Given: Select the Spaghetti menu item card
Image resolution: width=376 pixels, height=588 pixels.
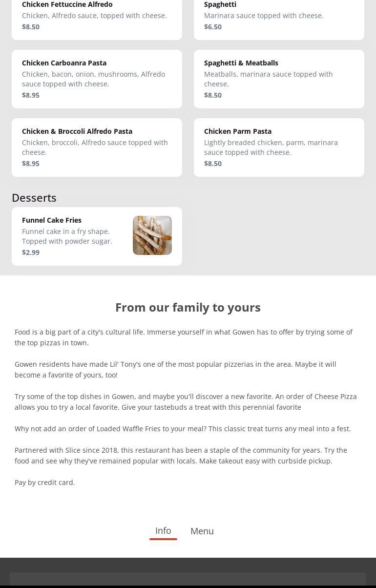Looking at the screenshot, I should pyautogui.click(x=278, y=17).
